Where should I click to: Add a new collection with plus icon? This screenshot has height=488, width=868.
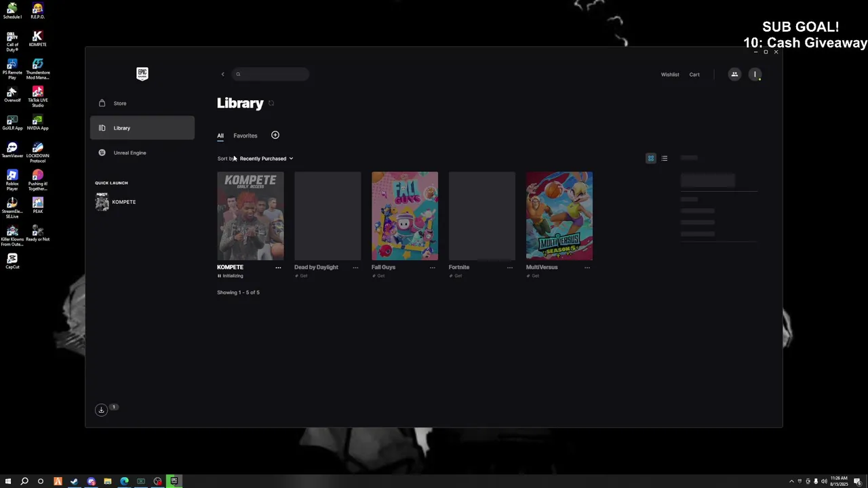coord(275,135)
